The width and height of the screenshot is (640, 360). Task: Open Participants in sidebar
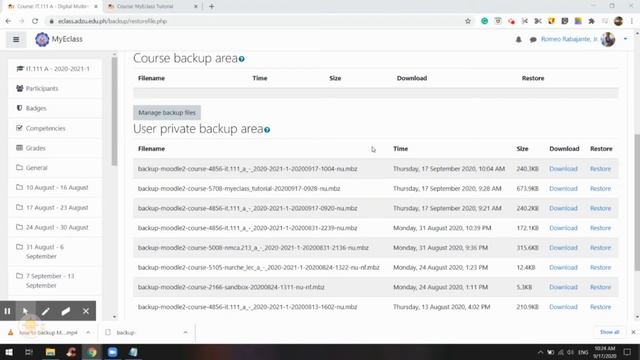point(55,89)
